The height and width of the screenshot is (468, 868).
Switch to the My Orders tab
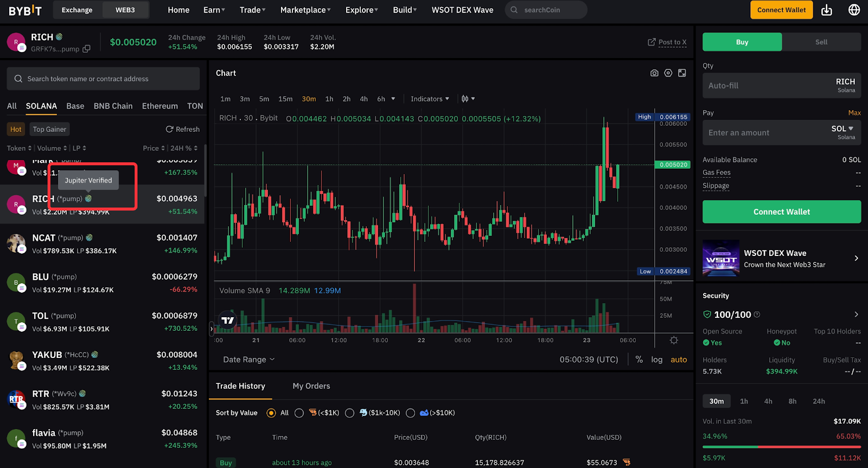[x=311, y=386]
